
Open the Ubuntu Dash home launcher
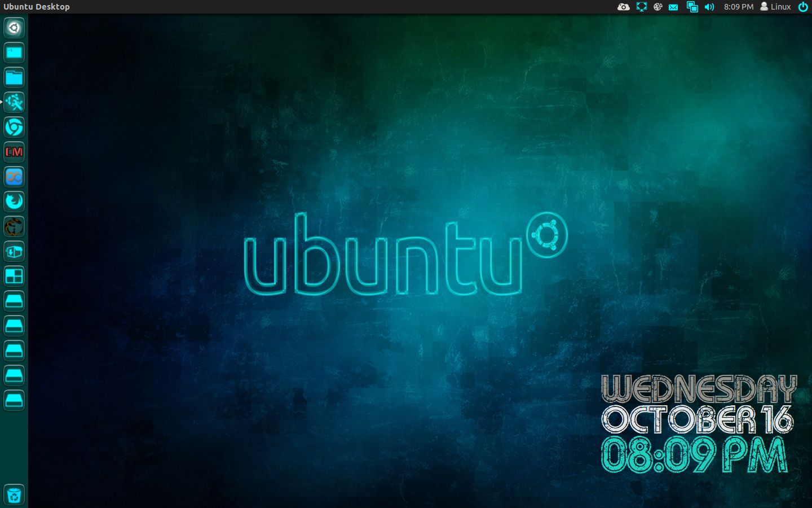coord(14,28)
